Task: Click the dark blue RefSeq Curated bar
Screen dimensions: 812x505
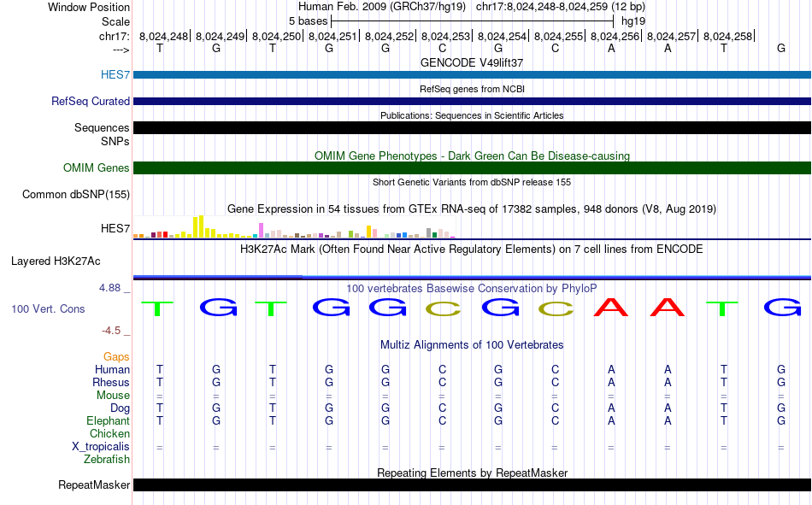Action: pos(473,101)
